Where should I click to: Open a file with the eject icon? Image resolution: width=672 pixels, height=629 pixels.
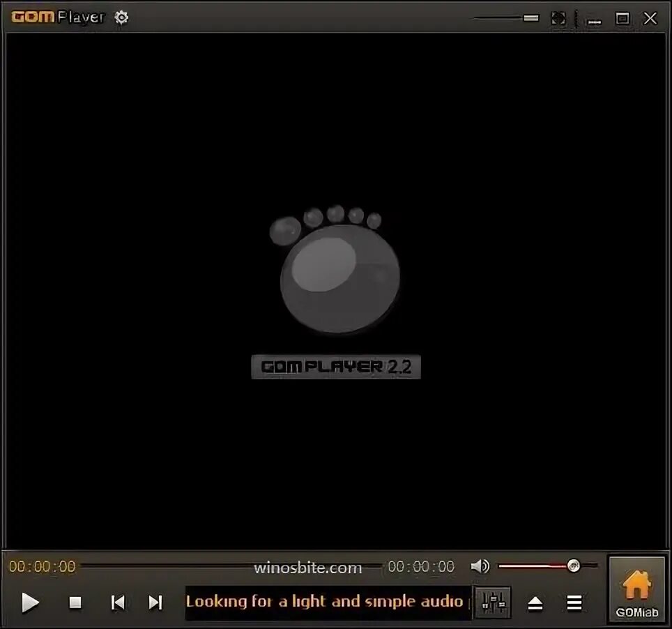pyautogui.click(x=535, y=604)
